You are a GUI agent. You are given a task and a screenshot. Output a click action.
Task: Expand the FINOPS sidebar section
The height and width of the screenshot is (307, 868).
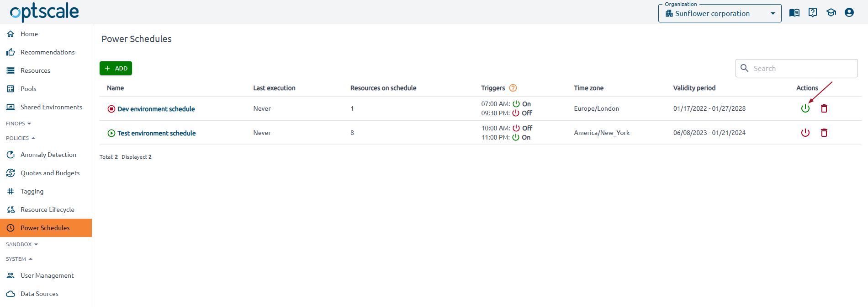point(19,124)
